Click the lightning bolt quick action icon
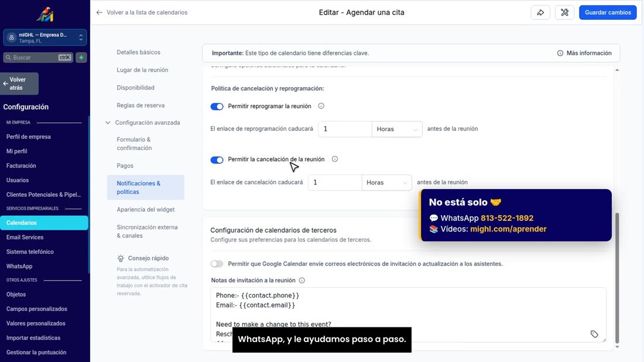This screenshot has width=644, height=362. point(81,57)
